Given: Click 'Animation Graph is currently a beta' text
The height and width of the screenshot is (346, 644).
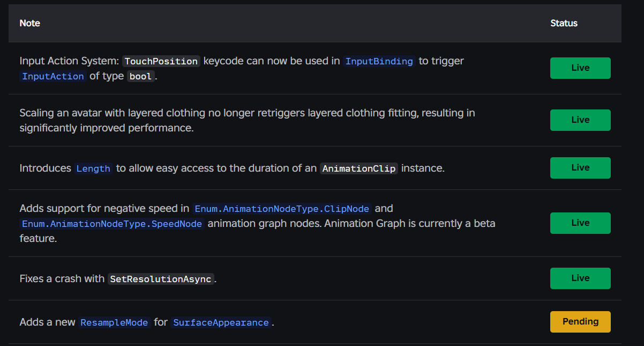Looking at the screenshot, I should click(410, 223).
